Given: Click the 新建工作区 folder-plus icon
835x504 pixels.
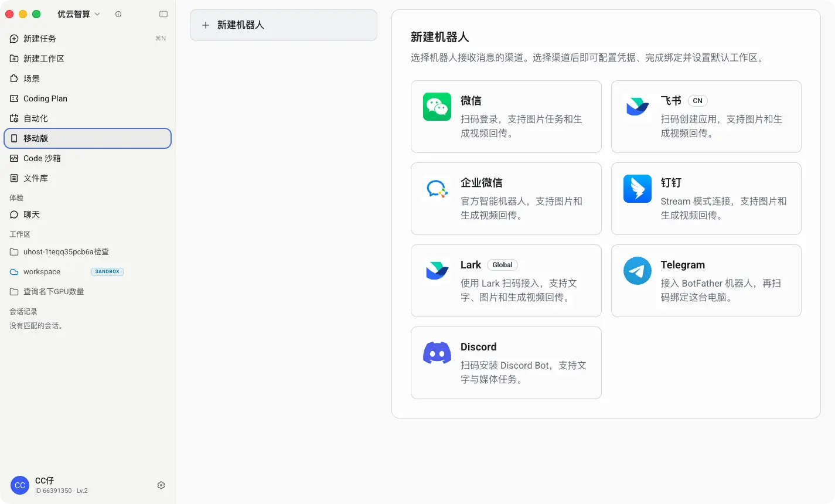Looking at the screenshot, I should tap(14, 59).
